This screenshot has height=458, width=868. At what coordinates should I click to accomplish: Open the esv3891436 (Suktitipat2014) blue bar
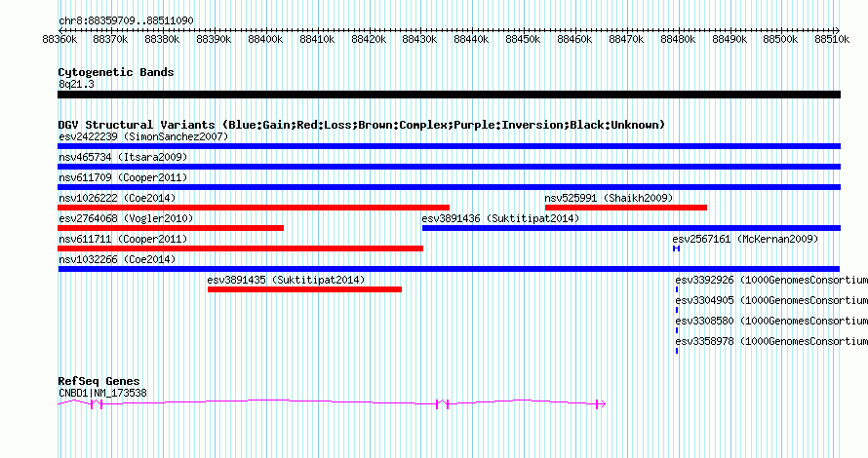(x=632, y=228)
